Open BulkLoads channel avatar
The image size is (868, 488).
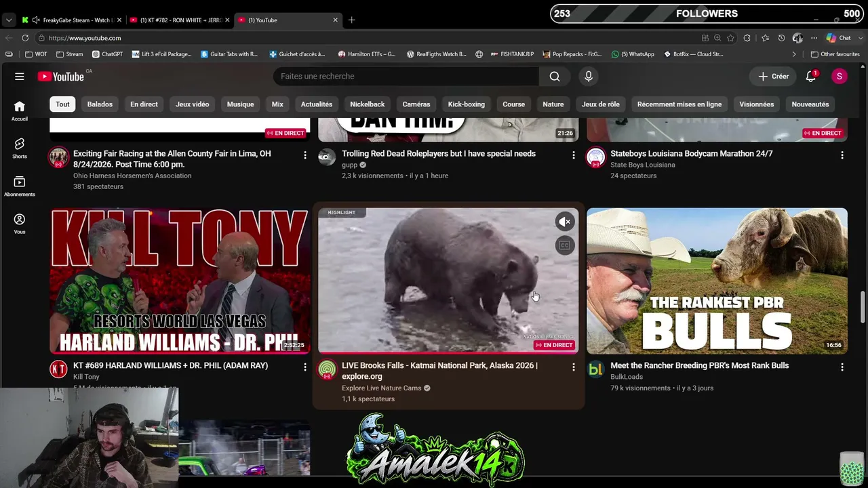coord(596,369)
